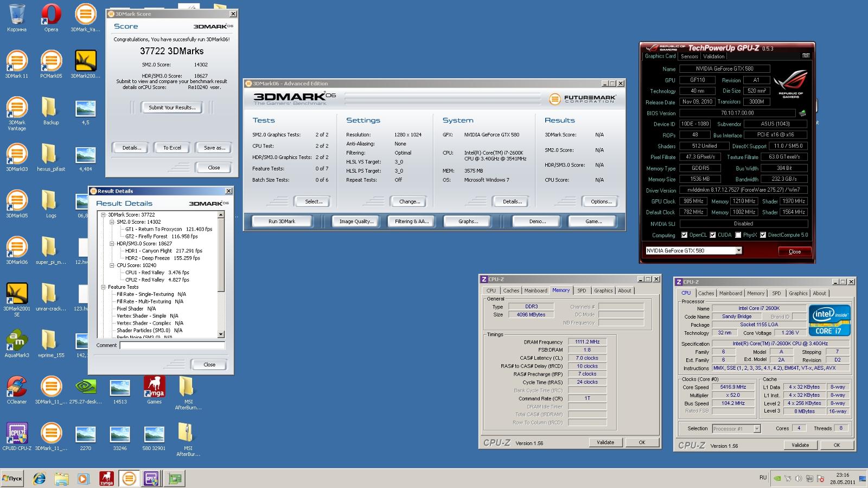Click the GPU-Z screenshot camera icon
The height and width of the screenshot is (488, 868).
pos(806,55)
